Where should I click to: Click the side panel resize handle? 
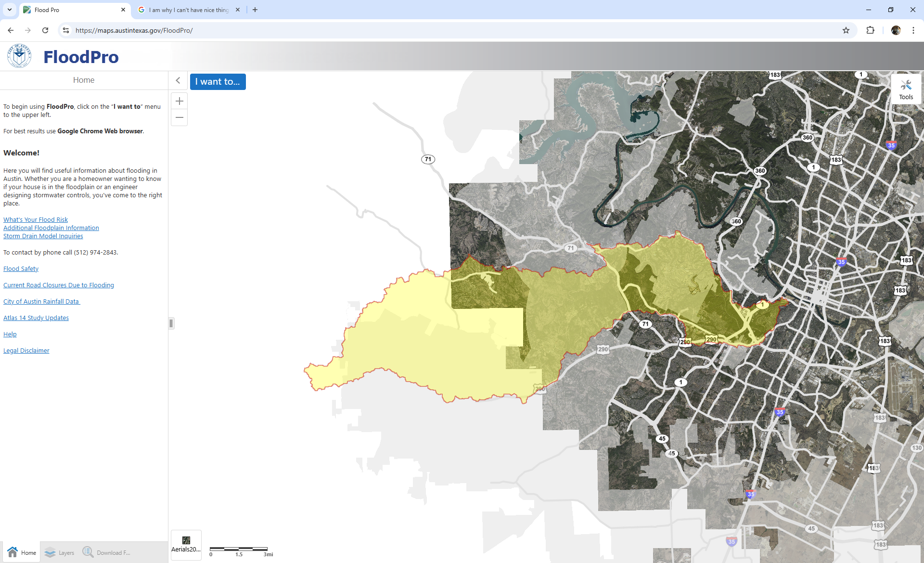[x=171, y=323]
